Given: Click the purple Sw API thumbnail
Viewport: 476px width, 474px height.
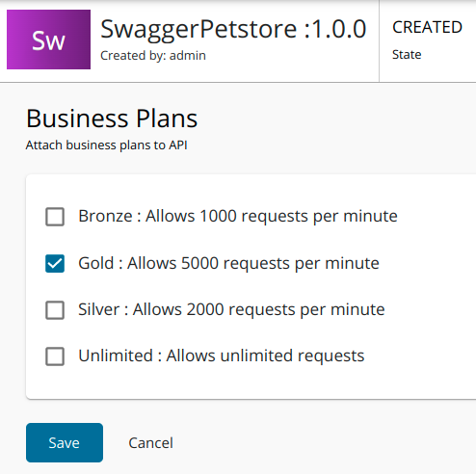Looking at the screenshot, I should [x=48, y=39].
